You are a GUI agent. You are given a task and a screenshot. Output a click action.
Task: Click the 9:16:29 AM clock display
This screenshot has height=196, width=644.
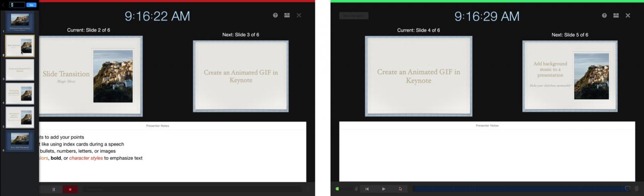[x=487, y=16]
